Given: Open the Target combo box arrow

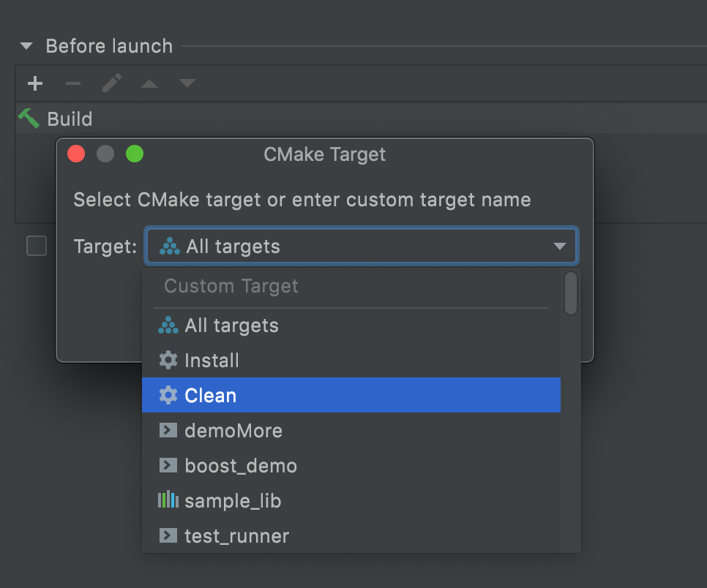Looking at the screenshot, I should pos(560,246).
